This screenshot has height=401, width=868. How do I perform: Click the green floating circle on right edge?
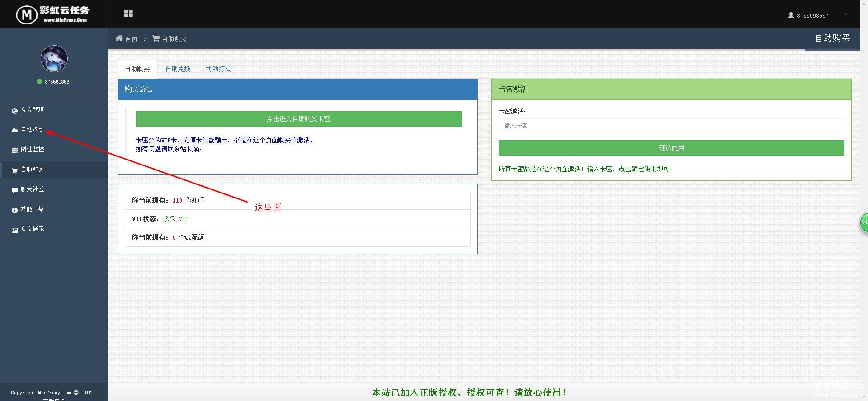(863, 222)
